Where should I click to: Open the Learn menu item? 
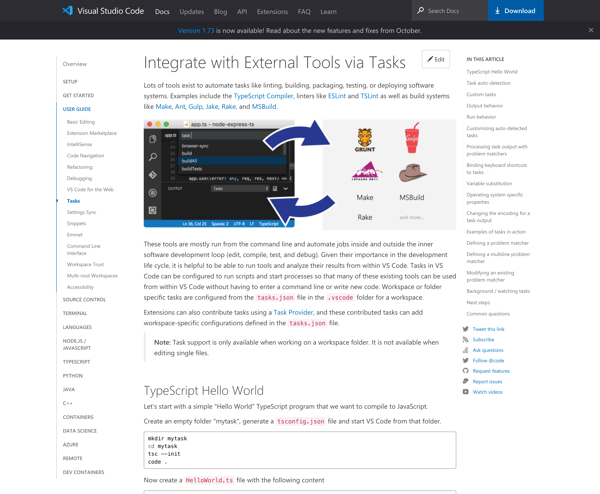click(x=328, y=11)
